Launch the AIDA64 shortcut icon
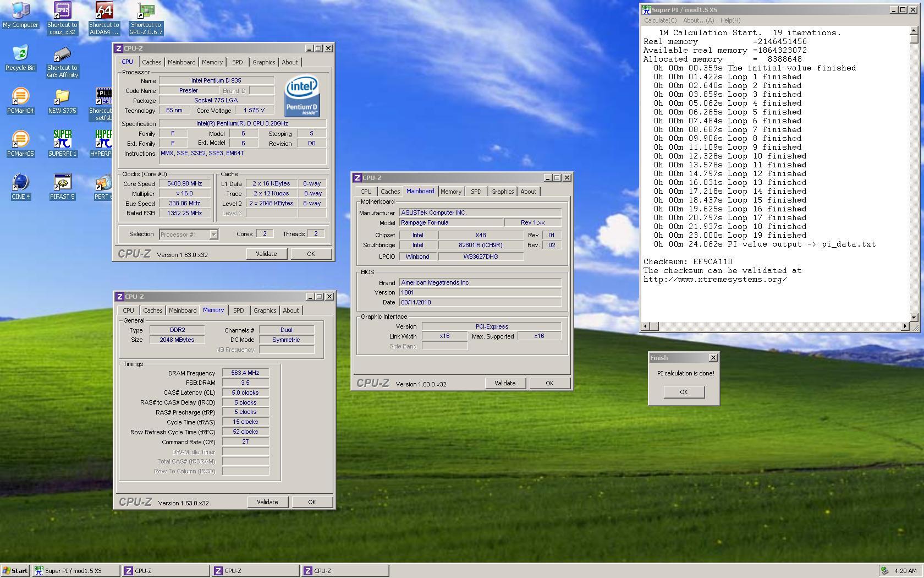This screenshot has height=578, width=924. coord(104,18)
